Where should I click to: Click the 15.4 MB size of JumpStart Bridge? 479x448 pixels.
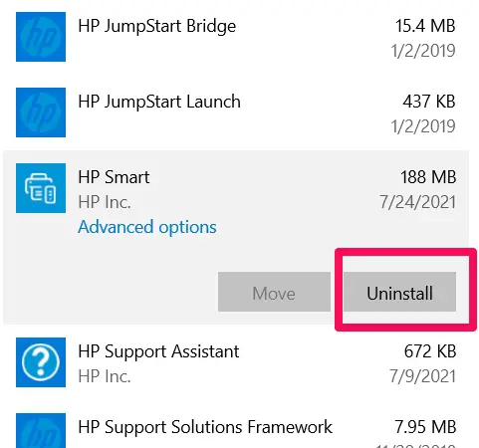[425, 26]
